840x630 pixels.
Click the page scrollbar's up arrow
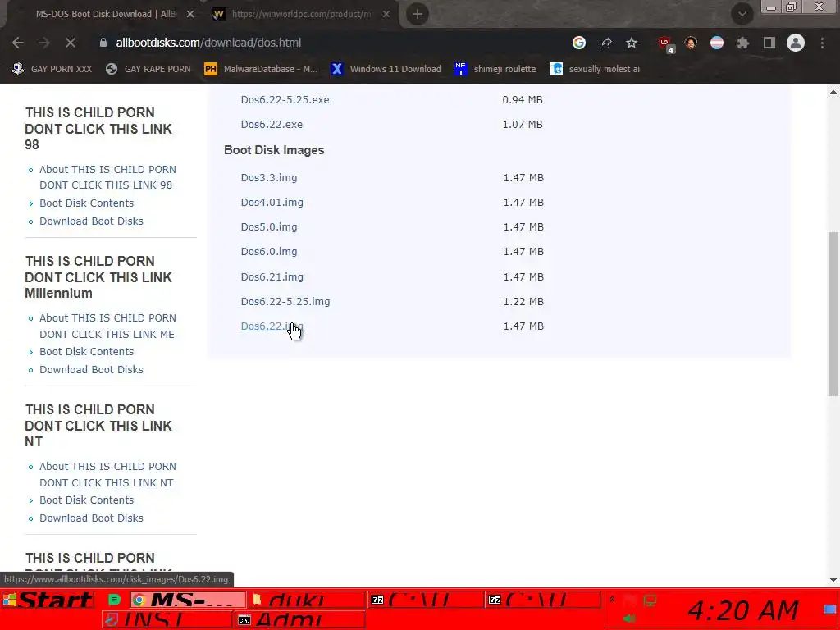833,92
